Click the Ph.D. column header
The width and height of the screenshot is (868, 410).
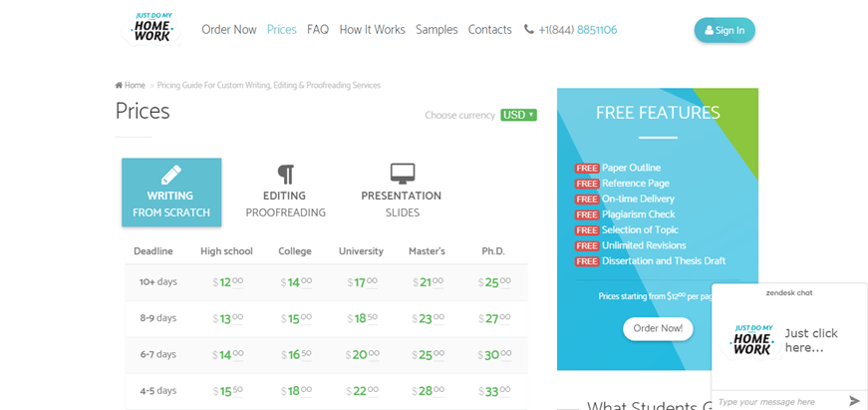(493, 251)
